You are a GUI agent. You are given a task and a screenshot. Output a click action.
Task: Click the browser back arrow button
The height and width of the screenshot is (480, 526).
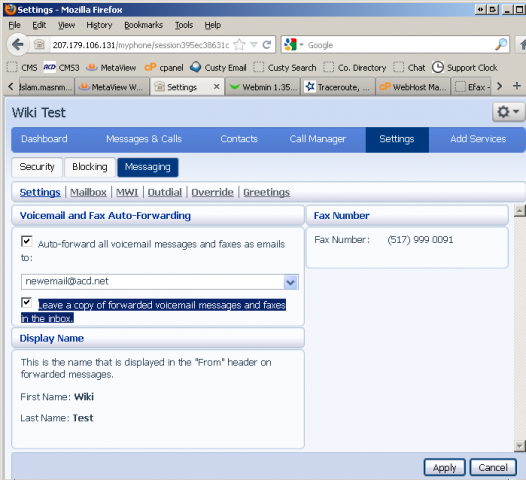click(x=17, y=44)
